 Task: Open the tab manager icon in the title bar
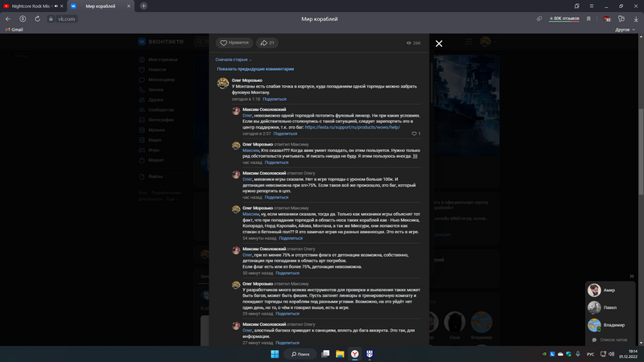coord(576,6)
